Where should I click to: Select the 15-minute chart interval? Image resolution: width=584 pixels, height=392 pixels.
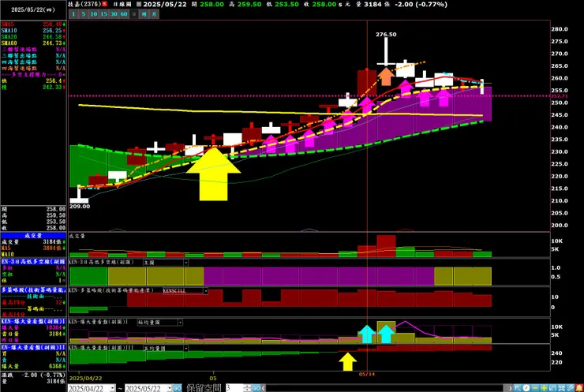[x=103, y=14]
